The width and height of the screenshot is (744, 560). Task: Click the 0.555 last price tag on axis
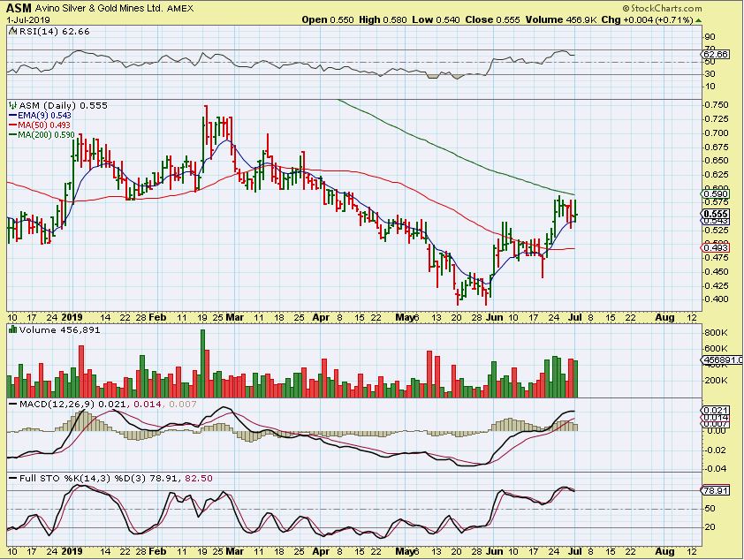(716, 215)
